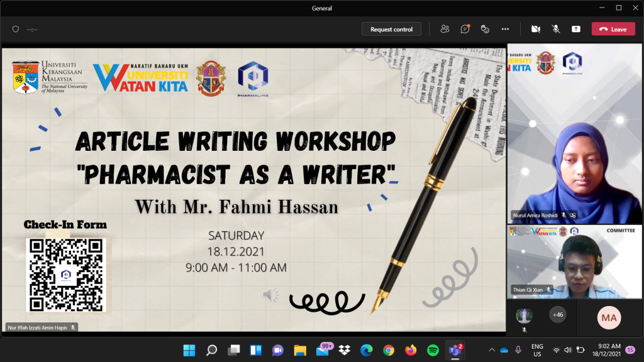Show the +46 additional participants
The height and width of the screenshot is (362, 644).
(x=557, y=314)
